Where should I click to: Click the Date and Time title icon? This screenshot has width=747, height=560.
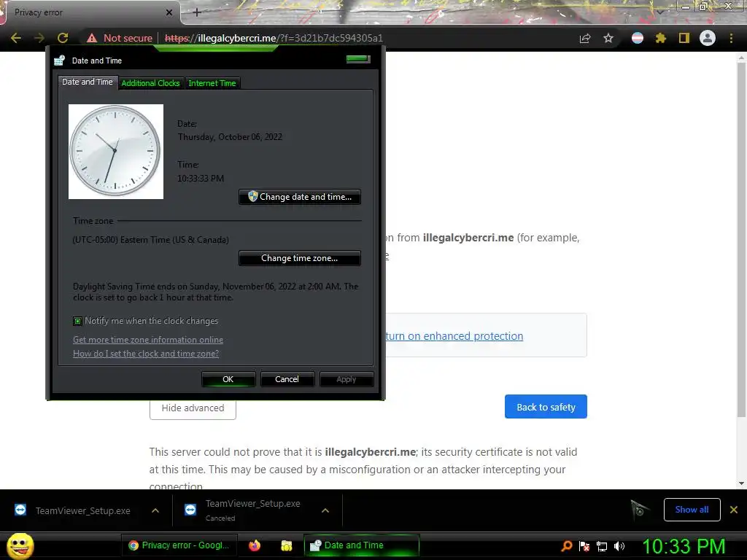[60, 61]
